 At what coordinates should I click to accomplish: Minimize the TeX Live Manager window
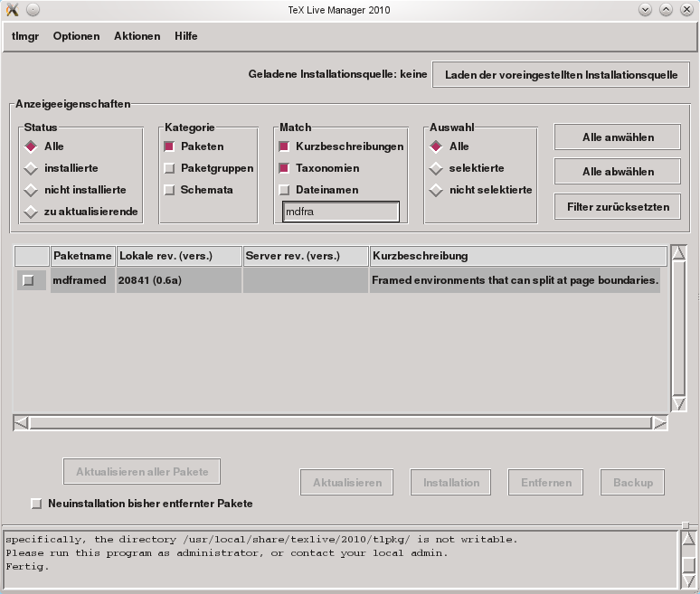645,9
